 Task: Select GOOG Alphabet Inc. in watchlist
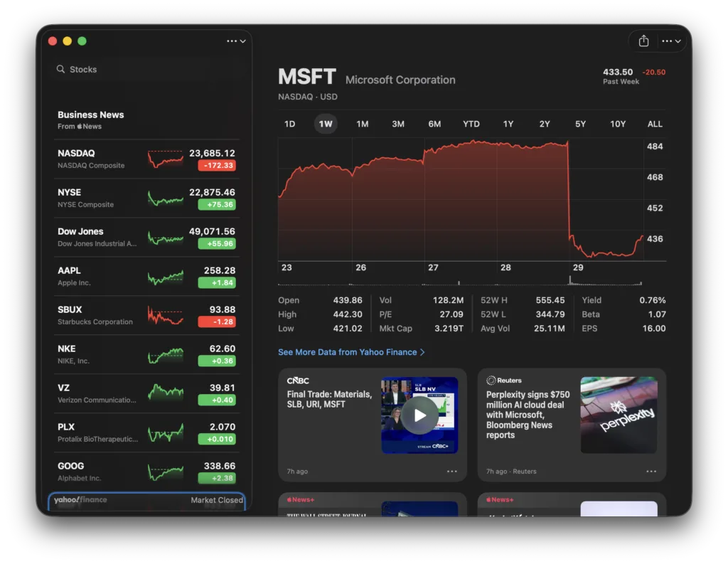coord(146,472)
